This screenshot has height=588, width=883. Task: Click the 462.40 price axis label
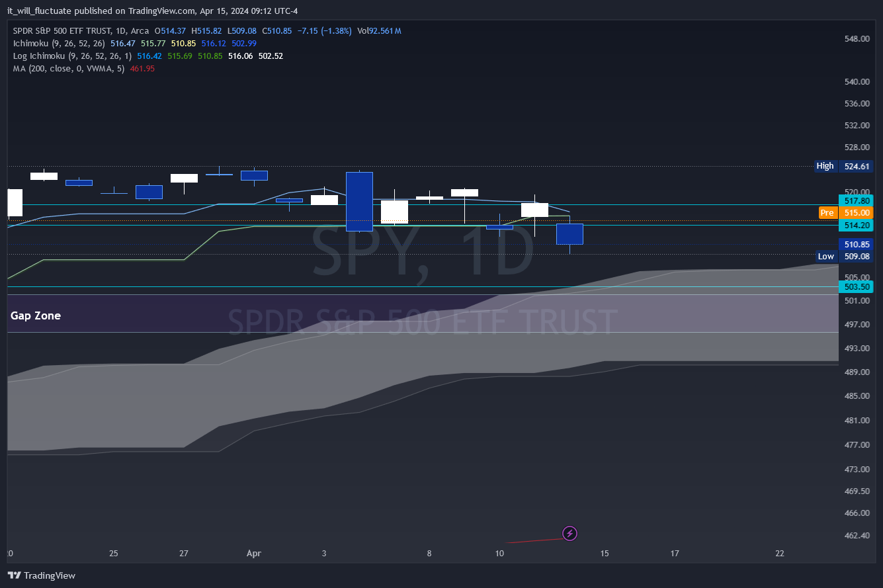point(857,535)
